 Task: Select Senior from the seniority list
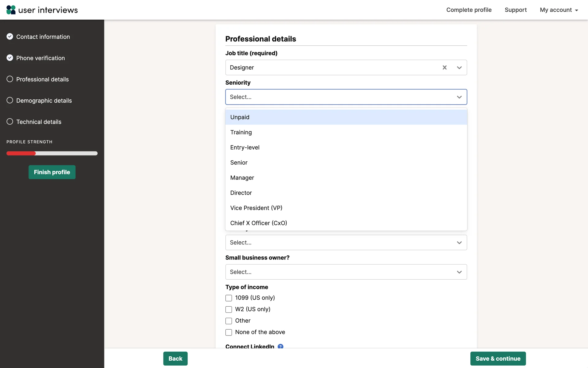(239, 163)
